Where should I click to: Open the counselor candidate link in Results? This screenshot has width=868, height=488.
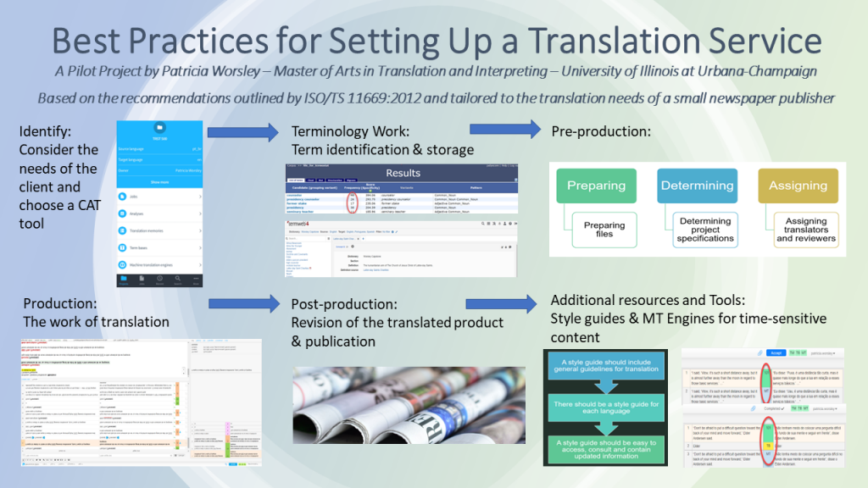294,196
